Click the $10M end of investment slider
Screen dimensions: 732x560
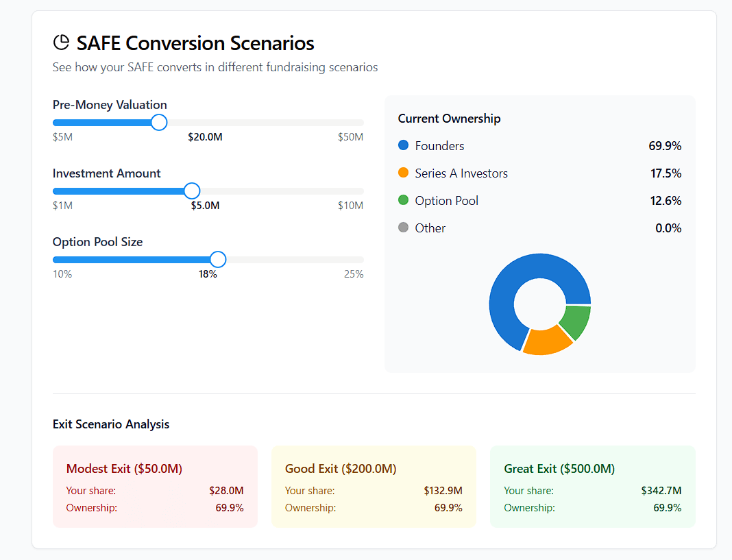(361, 191)
